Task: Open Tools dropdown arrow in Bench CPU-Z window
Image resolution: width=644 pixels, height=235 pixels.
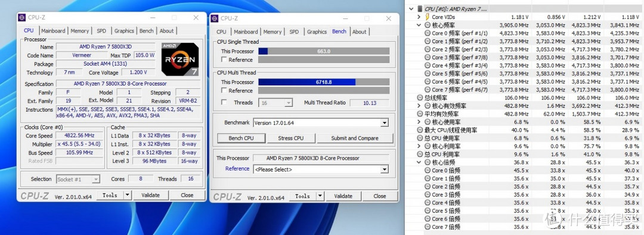Action: click(x=320, y=196)
